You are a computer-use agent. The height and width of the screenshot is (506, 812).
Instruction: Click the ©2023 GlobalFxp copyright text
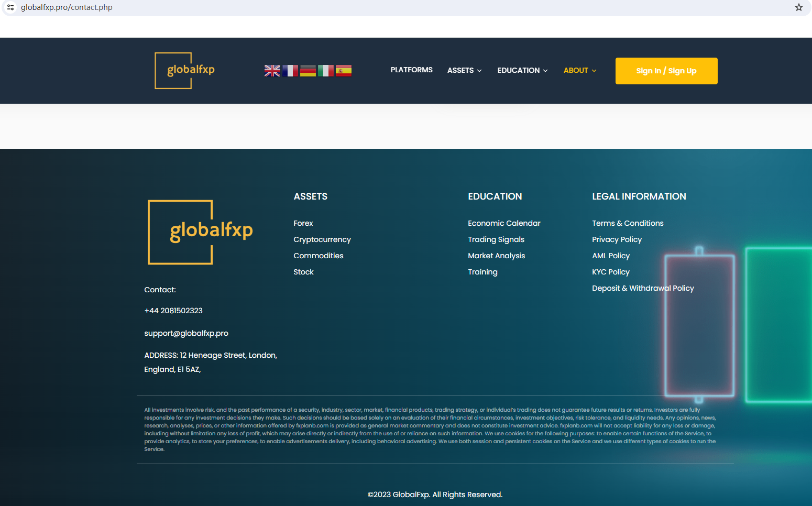tap(435, 494)
